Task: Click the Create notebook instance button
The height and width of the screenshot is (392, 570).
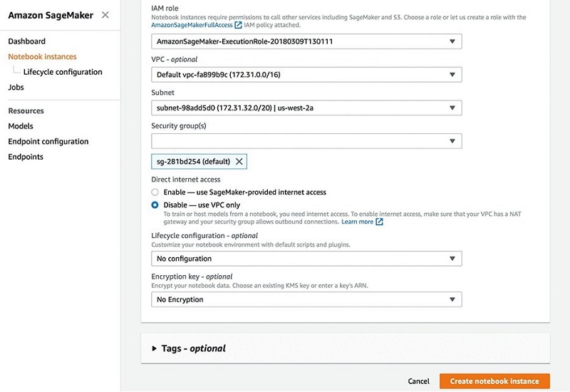Action: [x=494, y=381]
